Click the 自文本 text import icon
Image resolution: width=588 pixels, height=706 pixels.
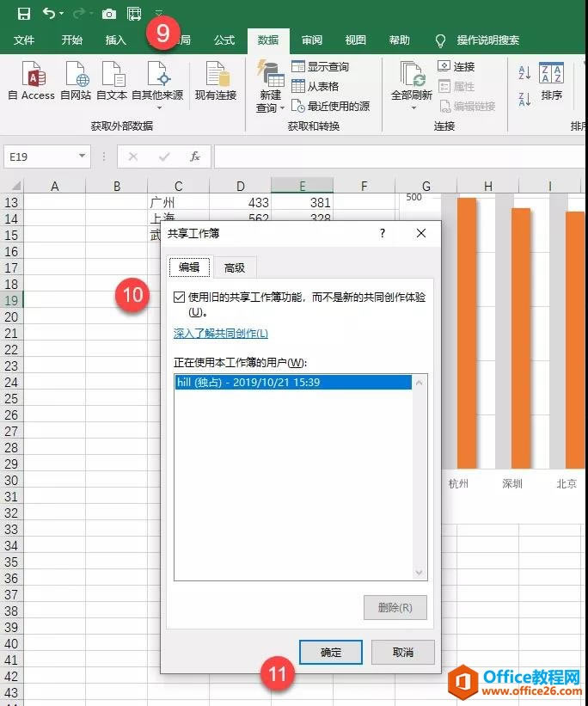[113, 74]
